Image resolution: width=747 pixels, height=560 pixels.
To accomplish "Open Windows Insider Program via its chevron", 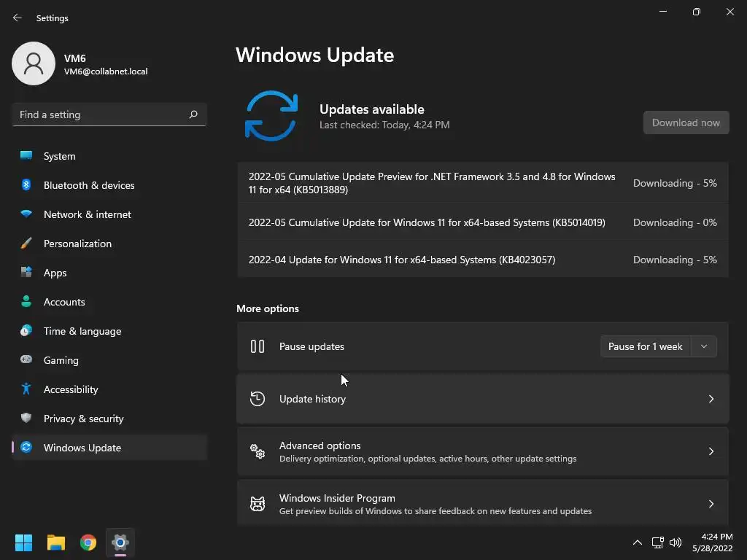I will (711, 503).
